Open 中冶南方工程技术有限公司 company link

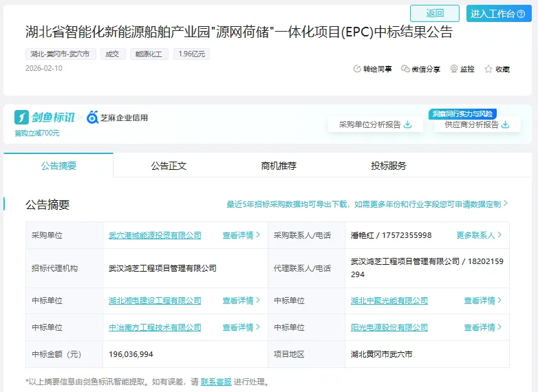(155, 327)
